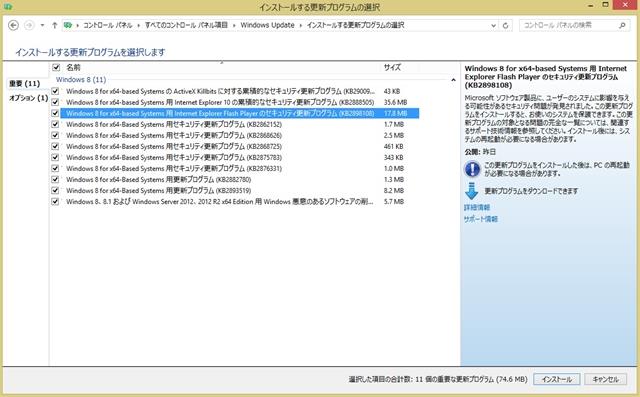Uncheck the KB2882780 update checkbox

[x=55, y=179]
